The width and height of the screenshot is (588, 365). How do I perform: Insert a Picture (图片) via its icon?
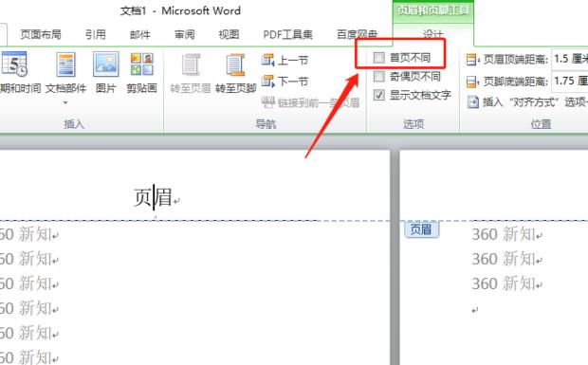[x=106, y=64]
